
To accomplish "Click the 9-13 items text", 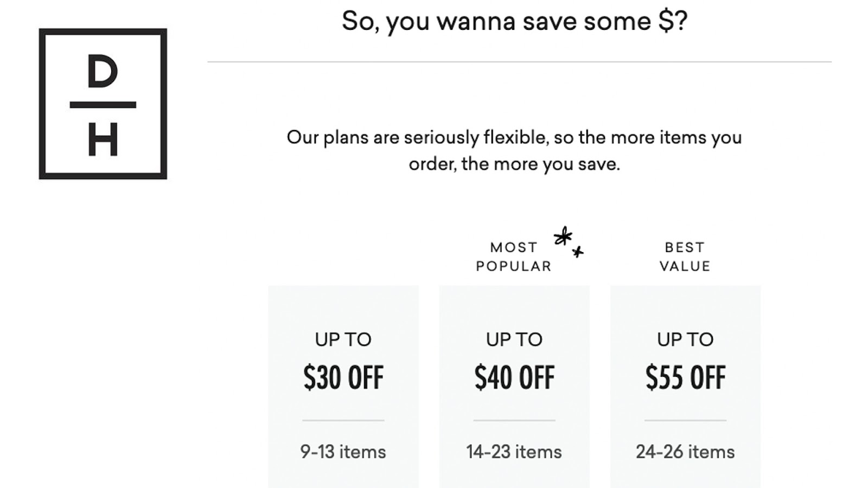I will (x=343, y=452).
